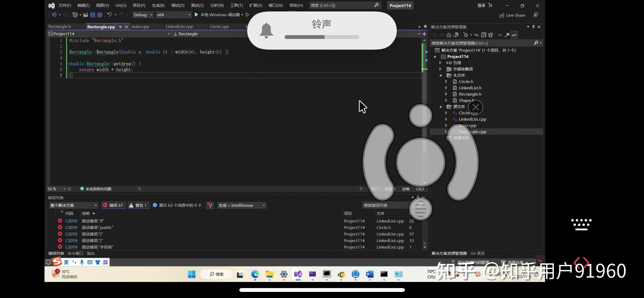Open the 生成 + IntelliSense dropdown

coord(242,205)
